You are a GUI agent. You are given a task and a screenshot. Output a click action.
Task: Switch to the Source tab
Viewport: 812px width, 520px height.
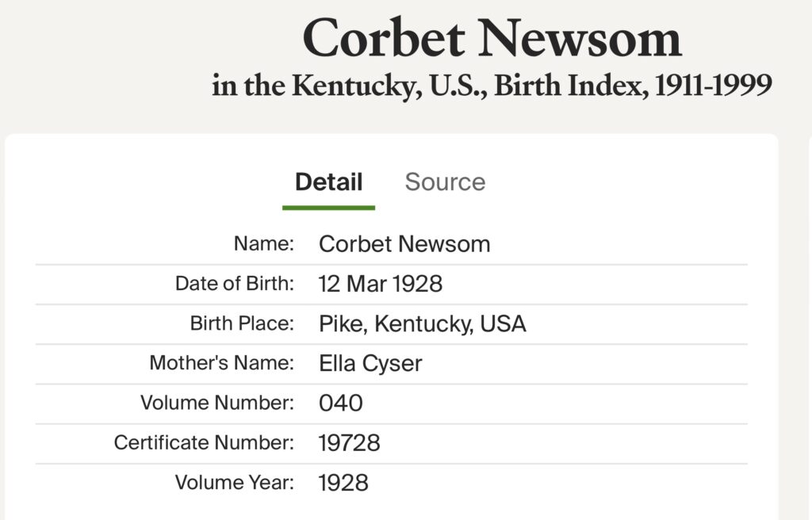[x=445, y=182]
